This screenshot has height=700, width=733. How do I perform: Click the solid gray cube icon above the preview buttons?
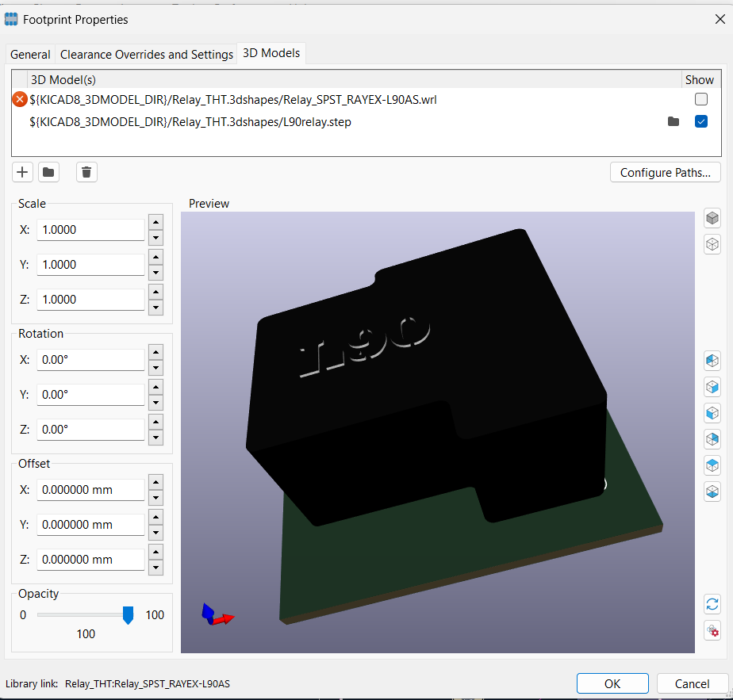pyautogui.click(x=712, y=218)
